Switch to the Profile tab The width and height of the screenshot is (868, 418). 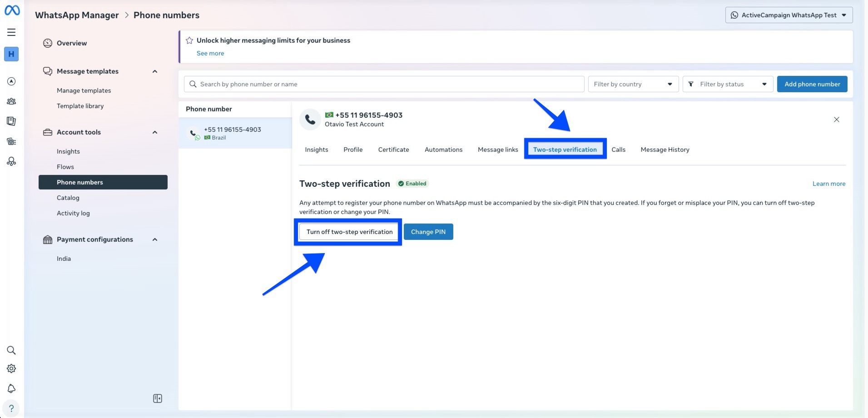click(353, 149)
